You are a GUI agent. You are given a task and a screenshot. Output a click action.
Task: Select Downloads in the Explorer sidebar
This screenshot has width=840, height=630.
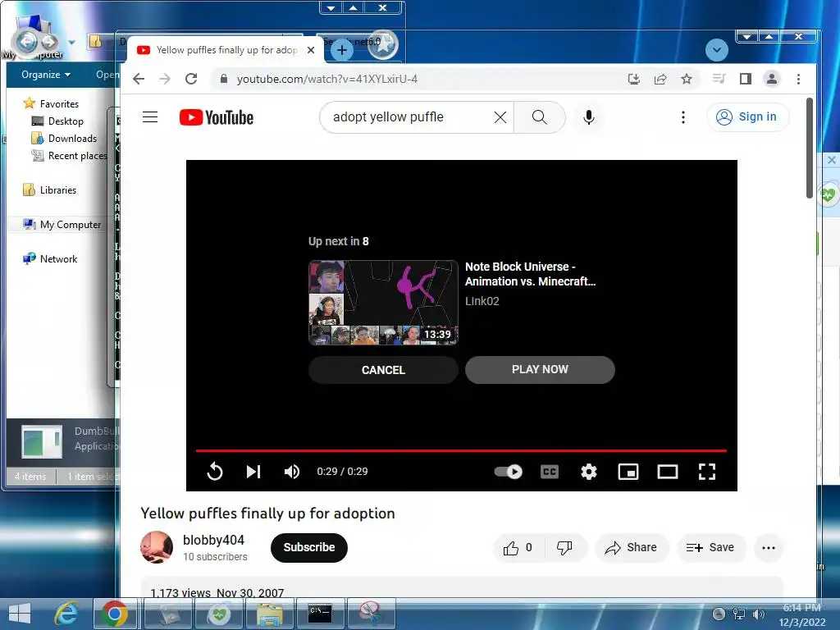(x=64, y=138)
